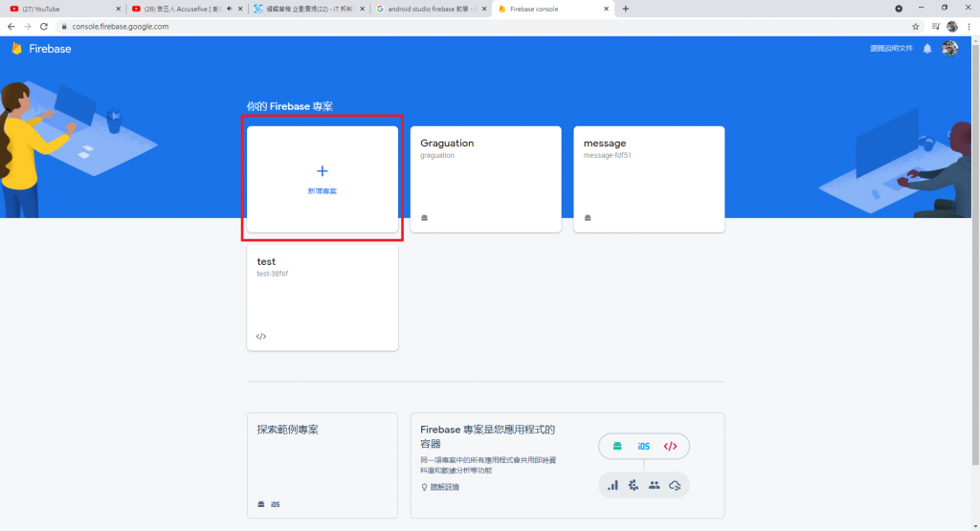Reload the page
This screenshot has height=531, width=980.
coord(44,26)
